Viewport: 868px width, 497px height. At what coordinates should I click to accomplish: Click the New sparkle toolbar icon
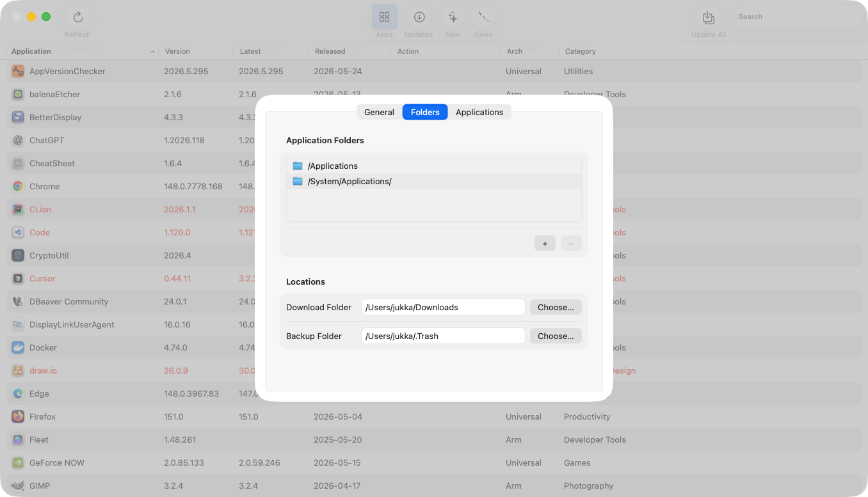pyautogui.click(x=453, y=17)
